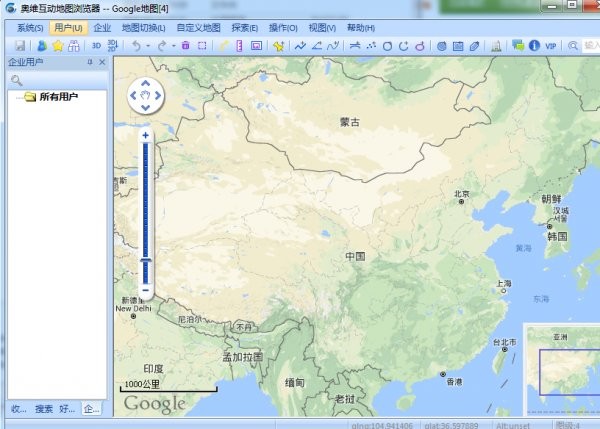
Task: Open the 视图(V) menu
Action: pos(322,28)
